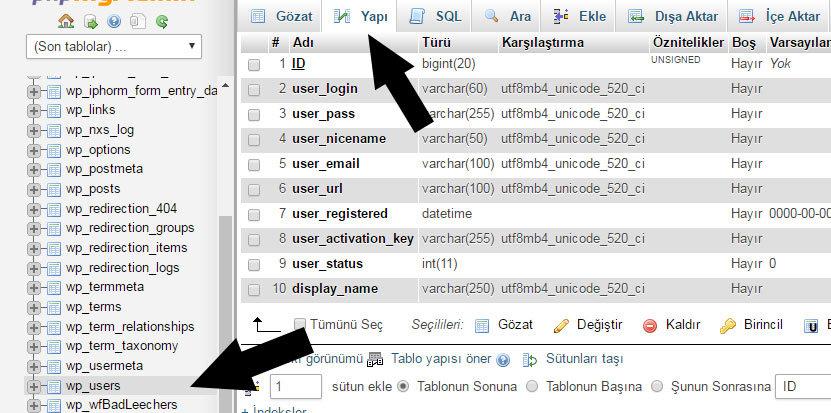Click the wp_terms table icon
Image resolution: width=831 pixels, height=413 pixels.
coord(54,307)
